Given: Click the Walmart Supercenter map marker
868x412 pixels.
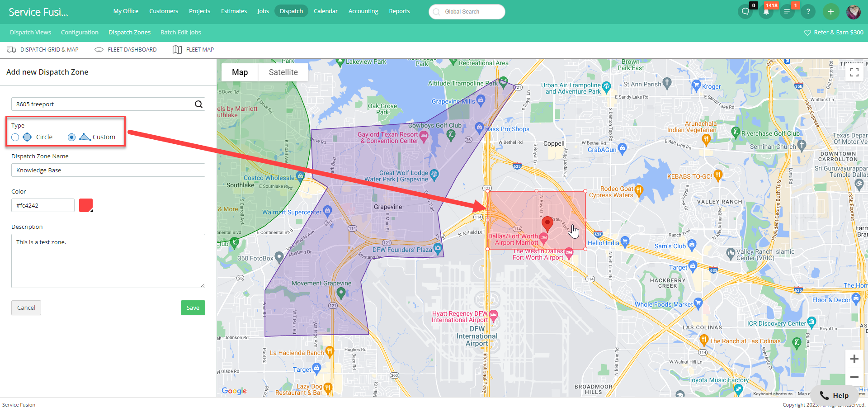Looking at the screenshot, I should 328,210.
